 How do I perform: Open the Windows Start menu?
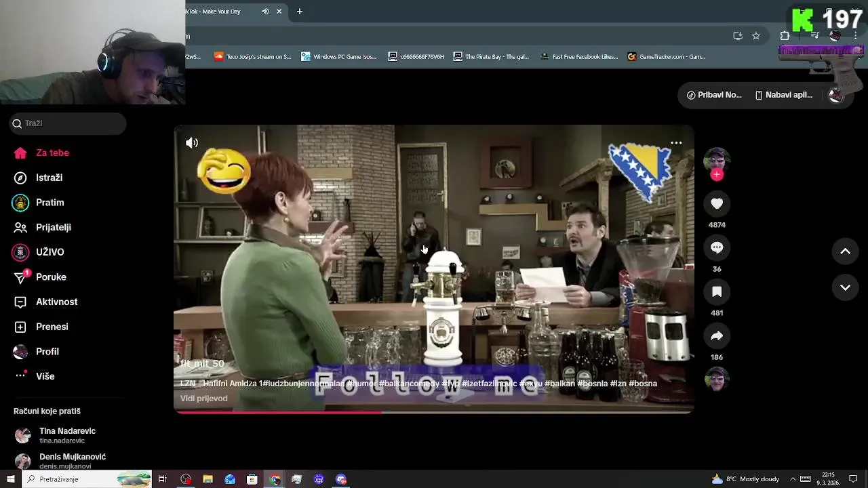point(10,479)
